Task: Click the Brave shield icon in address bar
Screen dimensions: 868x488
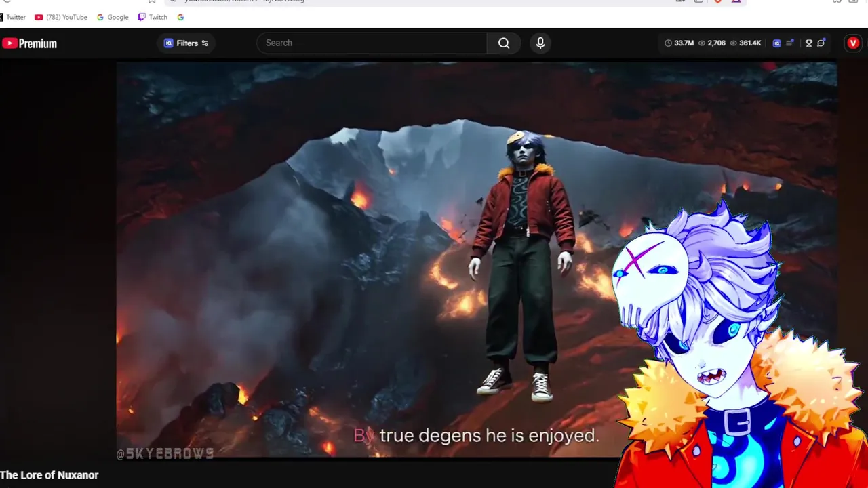Action: click(x=718, y=1)
